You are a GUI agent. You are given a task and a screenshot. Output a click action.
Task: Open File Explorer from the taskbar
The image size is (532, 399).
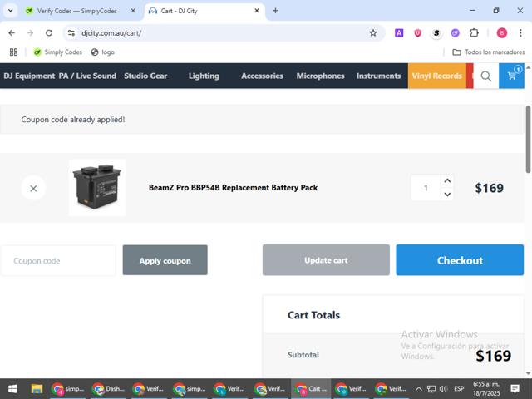pos(37,389)
